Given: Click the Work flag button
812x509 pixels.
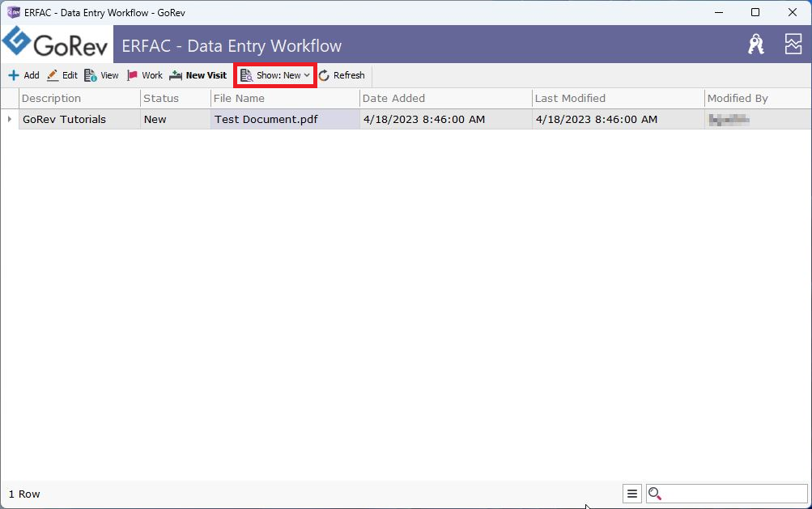Looking at the screenshot, I should [145, 75].
